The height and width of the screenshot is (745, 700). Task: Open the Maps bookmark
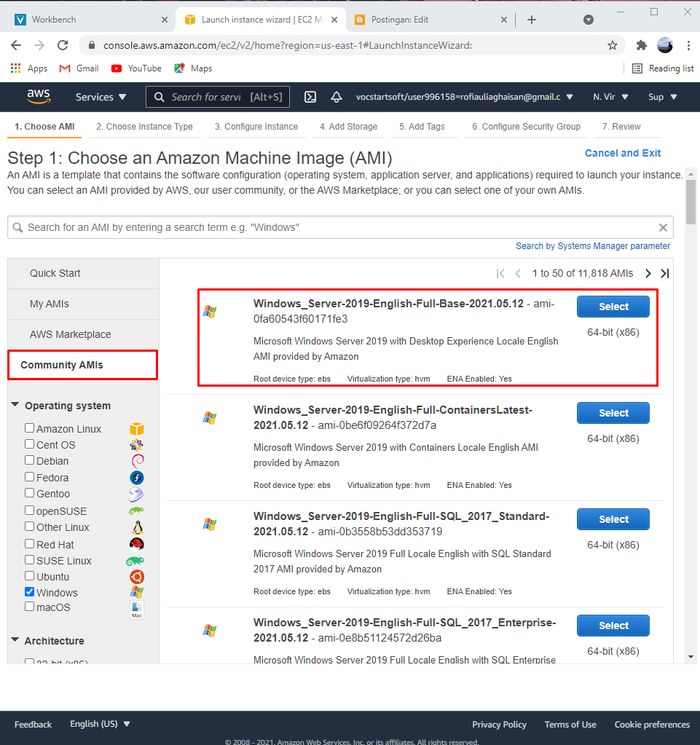pyautogui.click(x=194, y=68)
